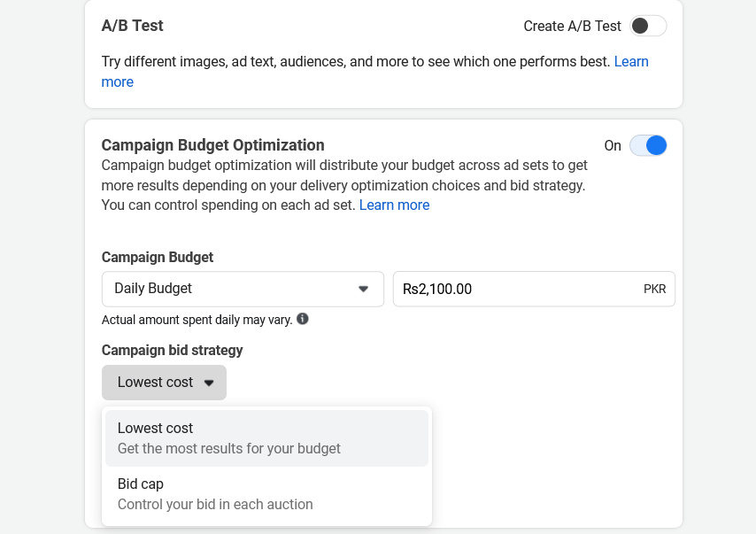The height and width of the screenshot is (534, 756).
Task: Click the Campaign Budget Optimization heading
Action: click(213, 145)
